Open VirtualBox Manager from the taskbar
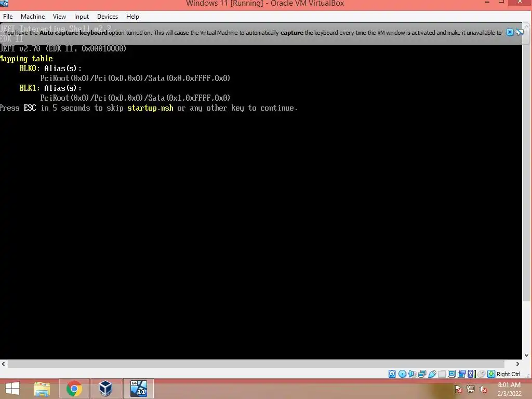 [106, 389]
